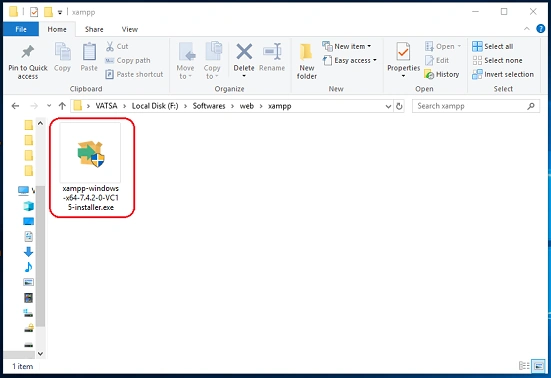Click Videos film icon in navigation pane
Viewport: 551px width, 378px height.
point(28,298)
